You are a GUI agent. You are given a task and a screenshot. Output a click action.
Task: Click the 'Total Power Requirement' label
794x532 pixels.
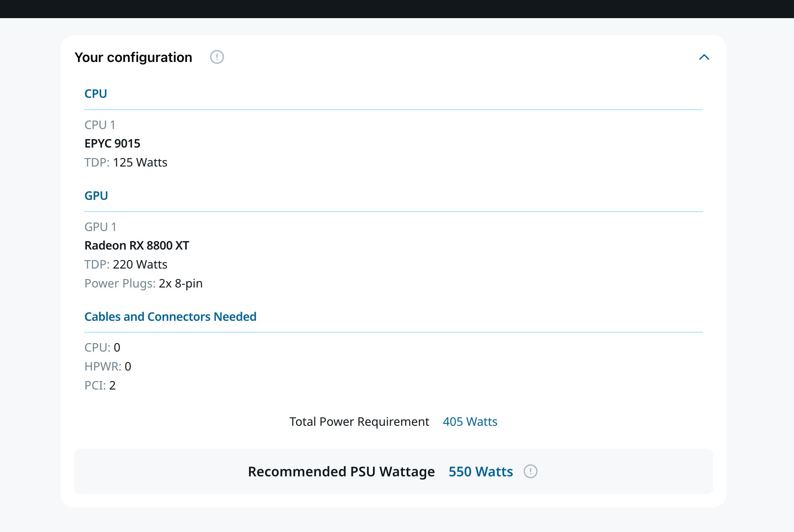point(359,422)
